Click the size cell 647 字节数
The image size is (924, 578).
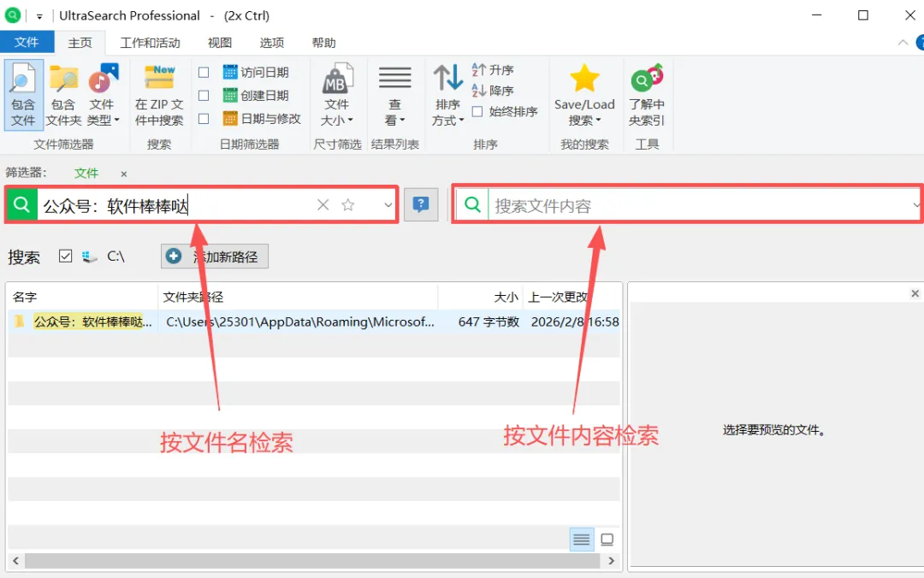pos(489,321)
